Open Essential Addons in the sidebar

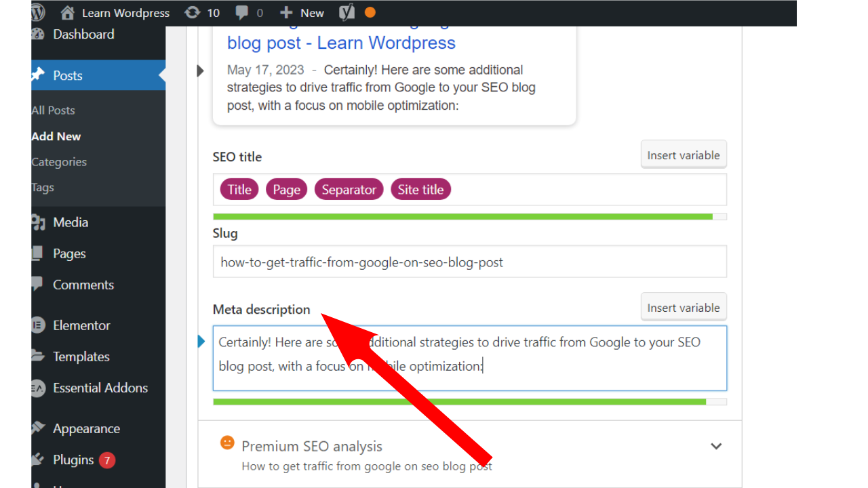100,388
